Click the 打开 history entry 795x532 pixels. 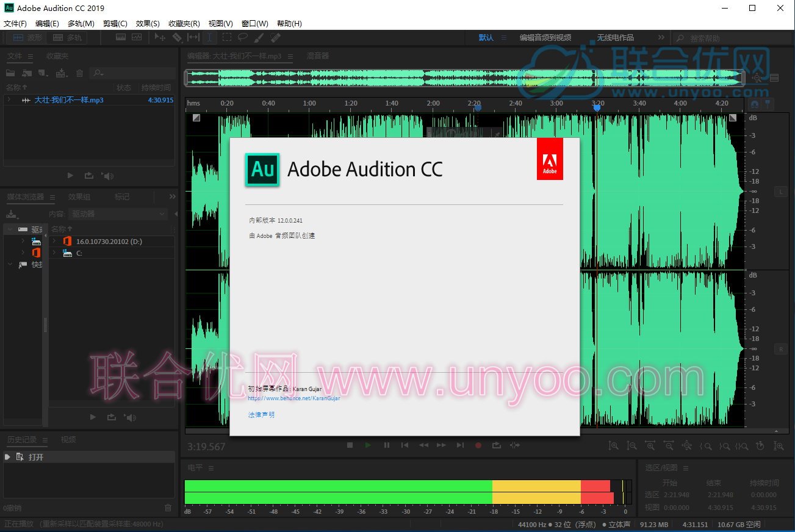[x=89, y=457]
